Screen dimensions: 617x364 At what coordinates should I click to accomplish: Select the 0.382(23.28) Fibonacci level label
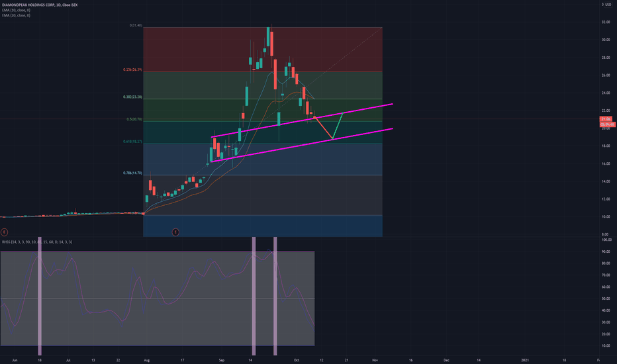[x=132, y=97]
